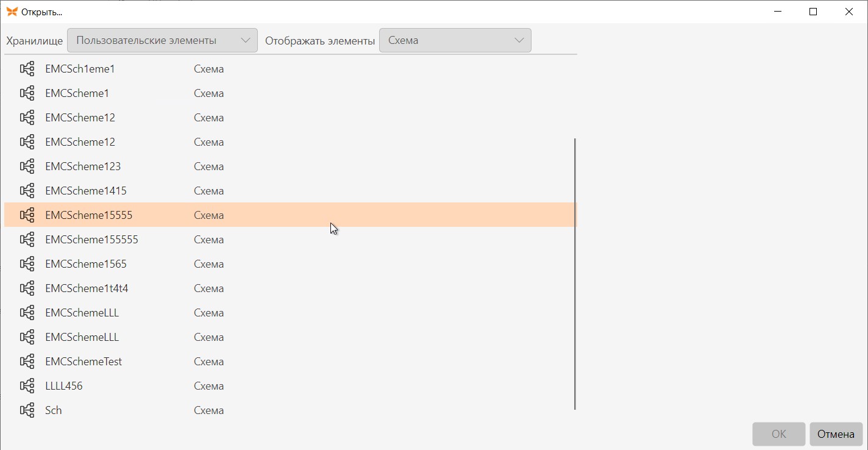The width and height of the screenshot is (868, 450).
Task: Click the scheme icon beside Sch
Action: 27,410
